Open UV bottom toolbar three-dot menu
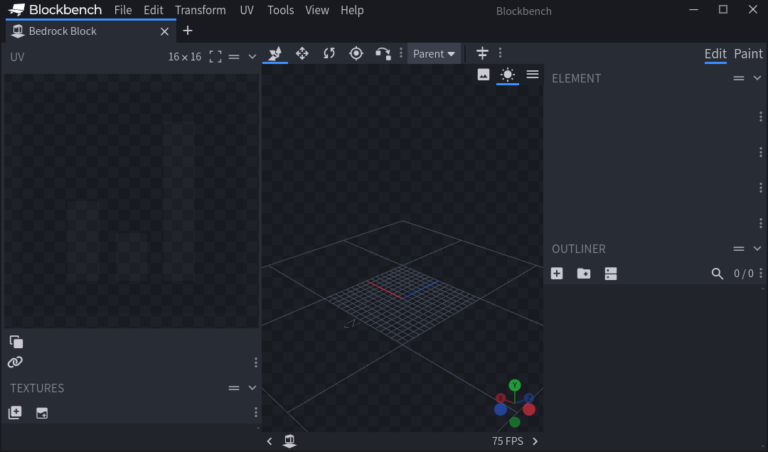 pos(256,362)
